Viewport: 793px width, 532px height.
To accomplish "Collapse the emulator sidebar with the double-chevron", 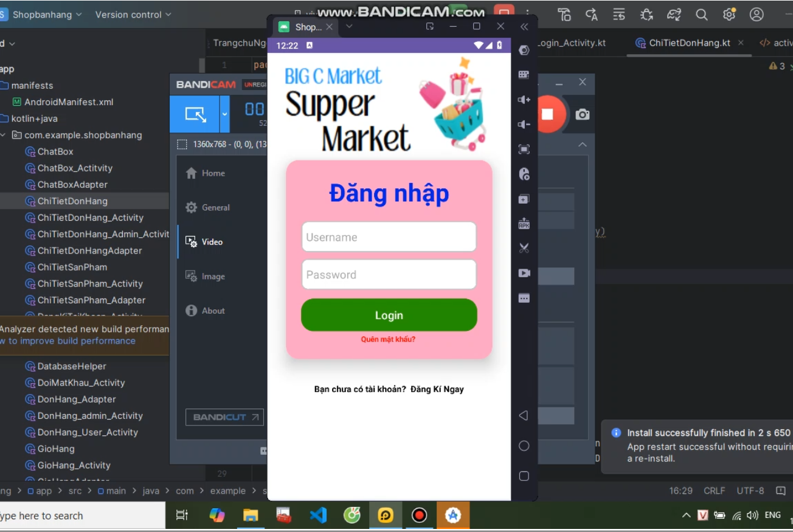I will point(524,27).
